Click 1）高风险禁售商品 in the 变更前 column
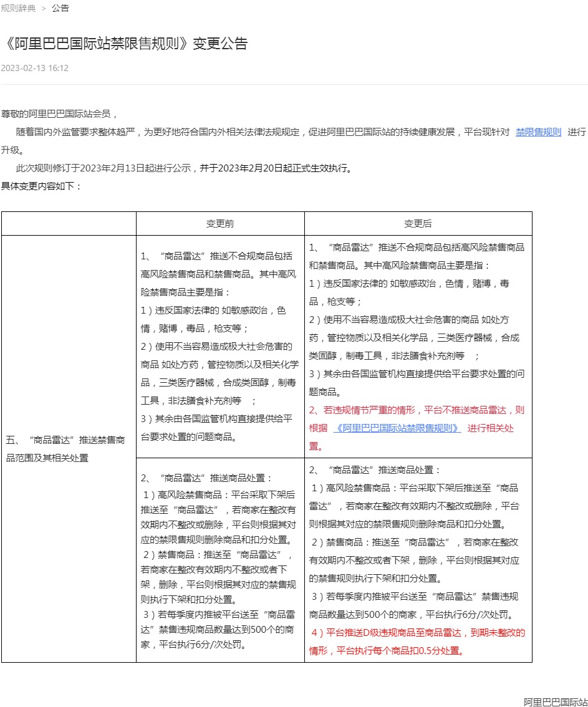Screen dimensions: 588x707 219,517
